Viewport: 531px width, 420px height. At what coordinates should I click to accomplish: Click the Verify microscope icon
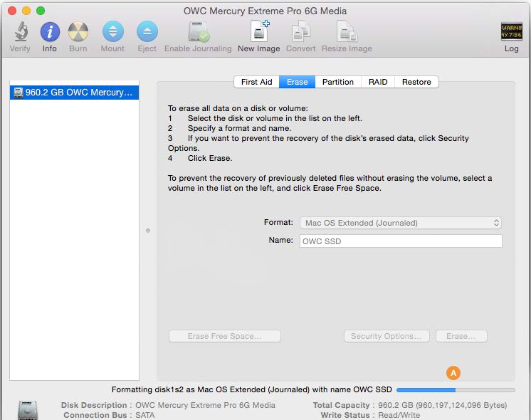(x=21, y=31)
